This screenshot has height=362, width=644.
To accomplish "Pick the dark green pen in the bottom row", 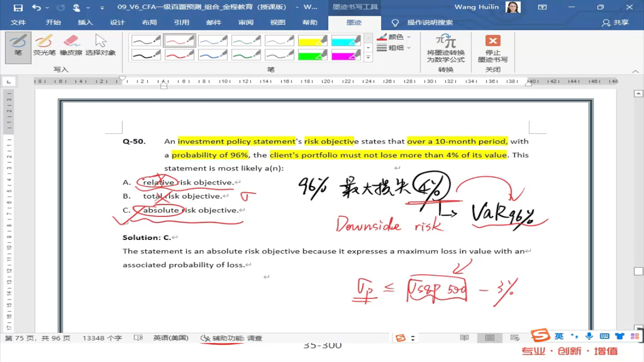I will 245,54.
